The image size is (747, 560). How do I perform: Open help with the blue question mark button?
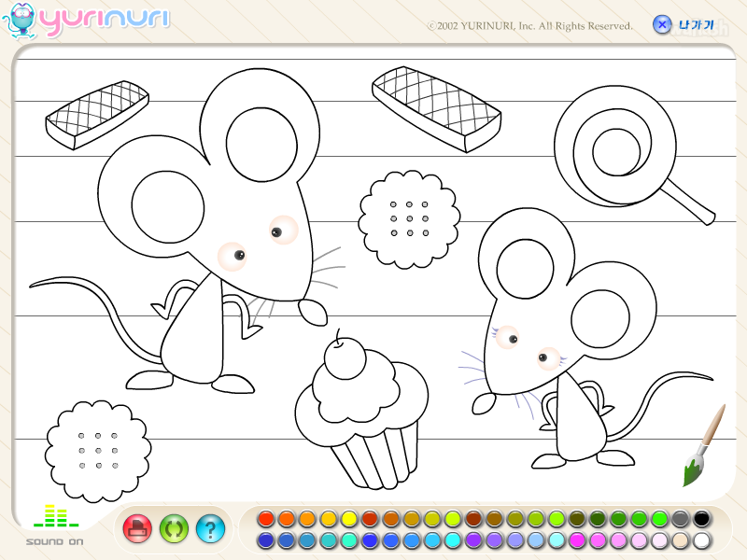210,528
